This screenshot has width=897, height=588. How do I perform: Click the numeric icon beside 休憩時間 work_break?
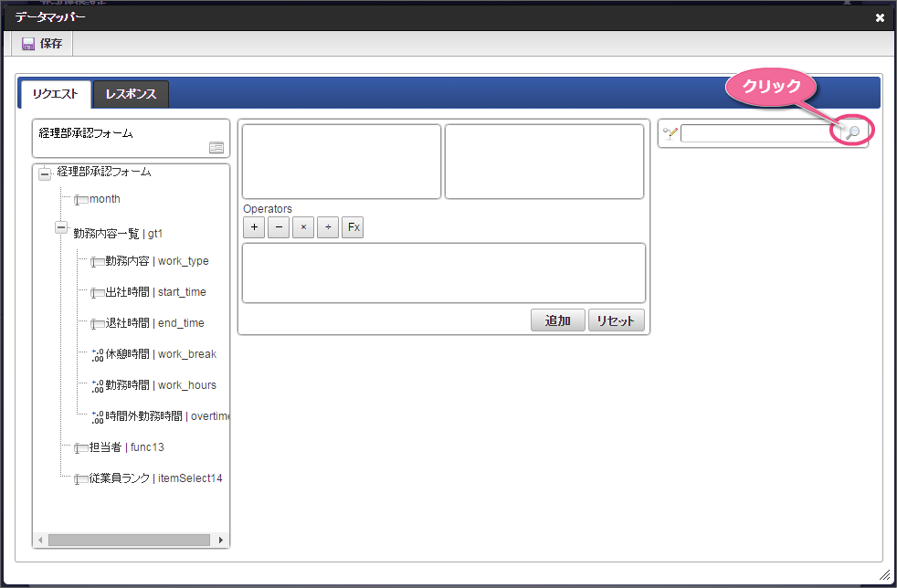[98, 355]
